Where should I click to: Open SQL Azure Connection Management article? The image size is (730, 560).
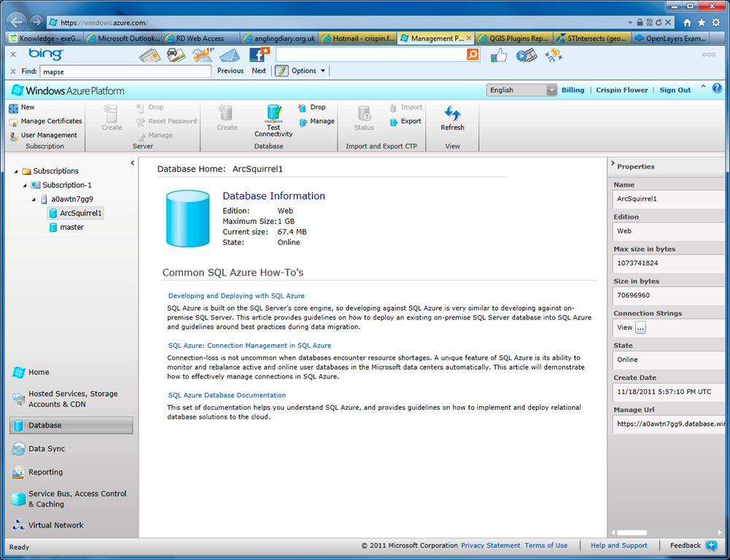pos(249,346)
